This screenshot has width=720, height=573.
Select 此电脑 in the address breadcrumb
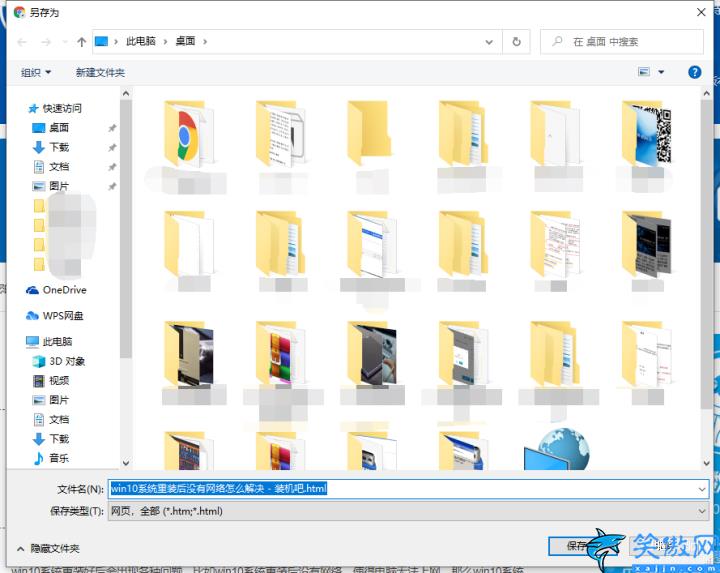click(141, 41)
